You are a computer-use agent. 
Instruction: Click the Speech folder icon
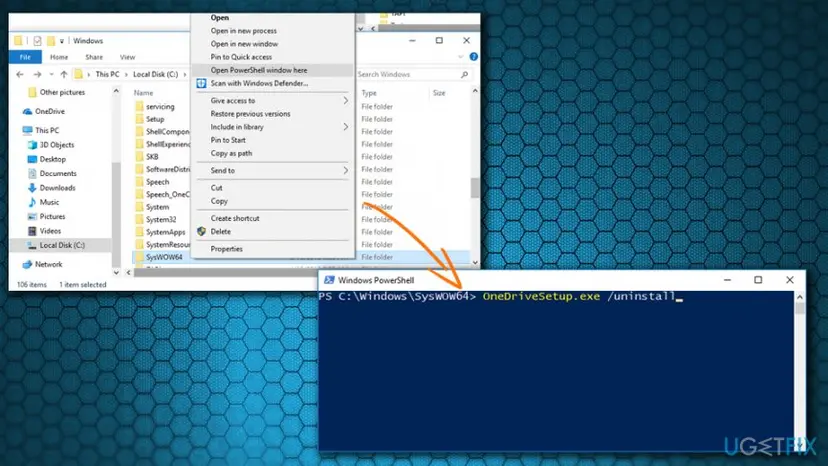pos(139,182)
